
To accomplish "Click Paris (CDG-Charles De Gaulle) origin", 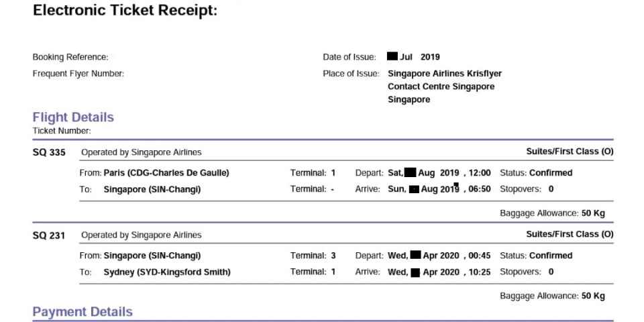I will (166, 173).
